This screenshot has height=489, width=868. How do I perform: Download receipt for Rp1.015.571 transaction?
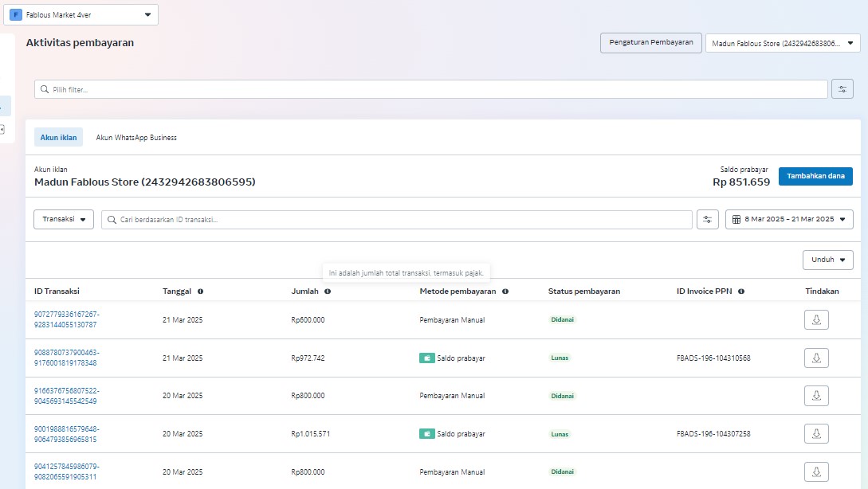[816, 434]
